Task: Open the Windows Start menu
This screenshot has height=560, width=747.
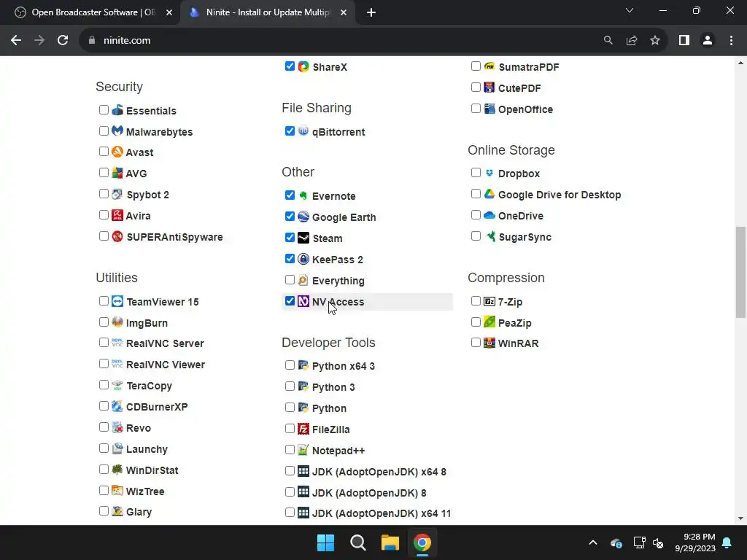Action: [326, 542]
